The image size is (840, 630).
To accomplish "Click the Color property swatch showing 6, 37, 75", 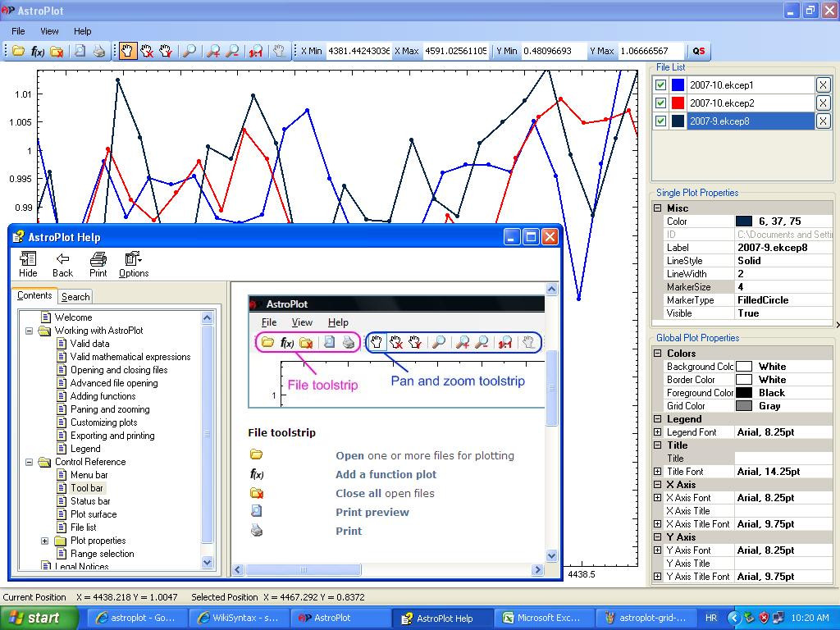I will tap(743, 221).
